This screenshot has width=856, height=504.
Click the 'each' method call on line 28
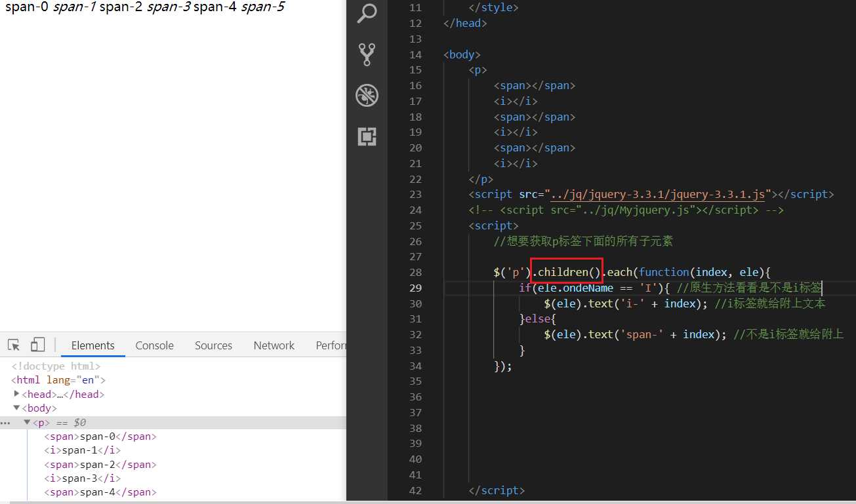(x=620, y=272)
